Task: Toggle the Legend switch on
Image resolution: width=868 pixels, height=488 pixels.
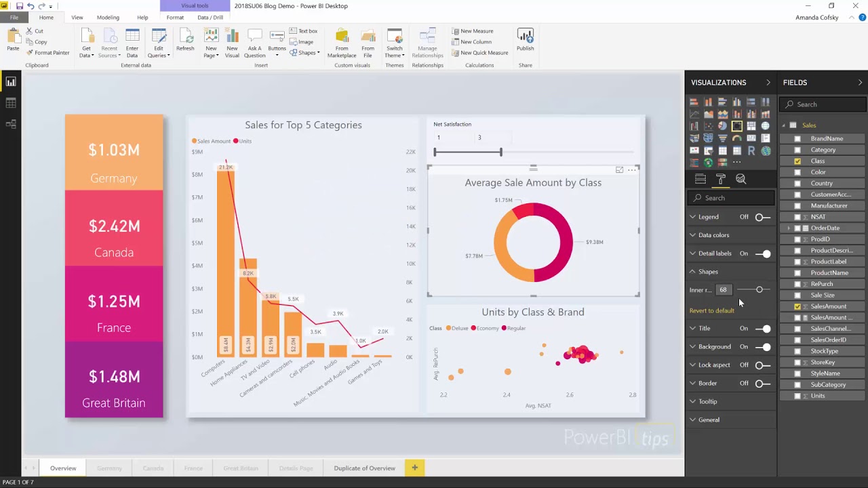Action: 763,217
